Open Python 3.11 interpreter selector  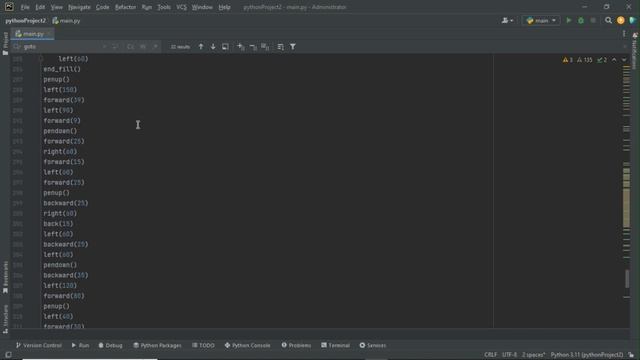pyautogui.click(x=587, y=355)
